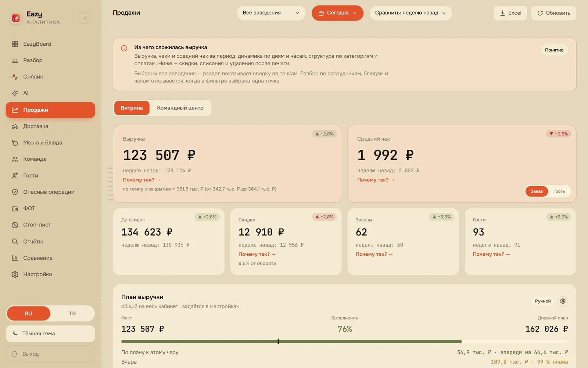Export data with the Excel button
The height and width of the screenshot is (368, 588).
point(510,13)
